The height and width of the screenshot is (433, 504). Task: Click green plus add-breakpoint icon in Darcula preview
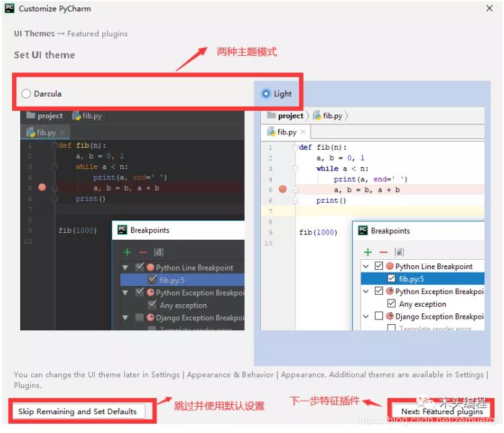127,252
